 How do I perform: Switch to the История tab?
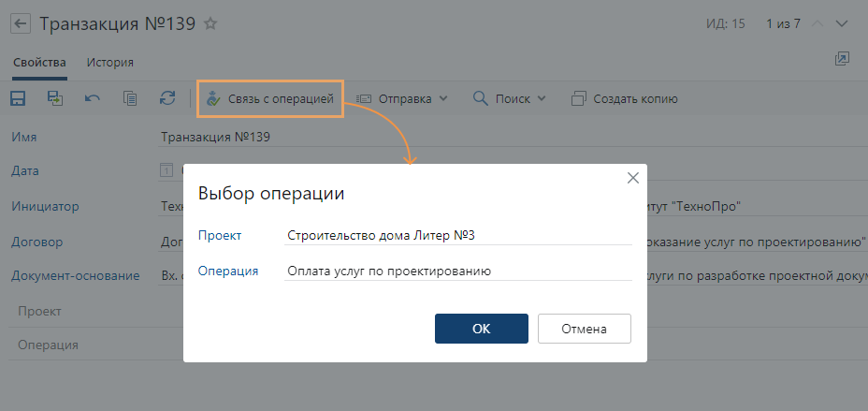pyautogui.click(x=110, y=63)
